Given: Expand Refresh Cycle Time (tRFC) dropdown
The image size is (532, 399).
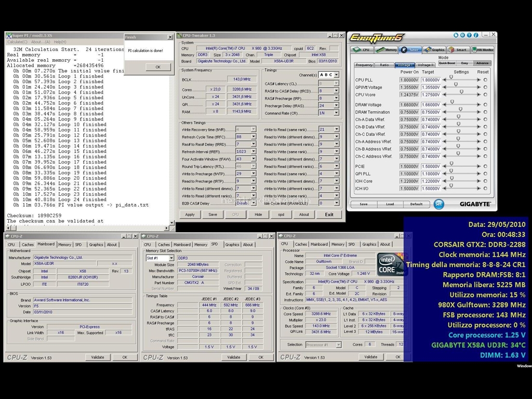Looking at the screenshot, I should point(254,137).
